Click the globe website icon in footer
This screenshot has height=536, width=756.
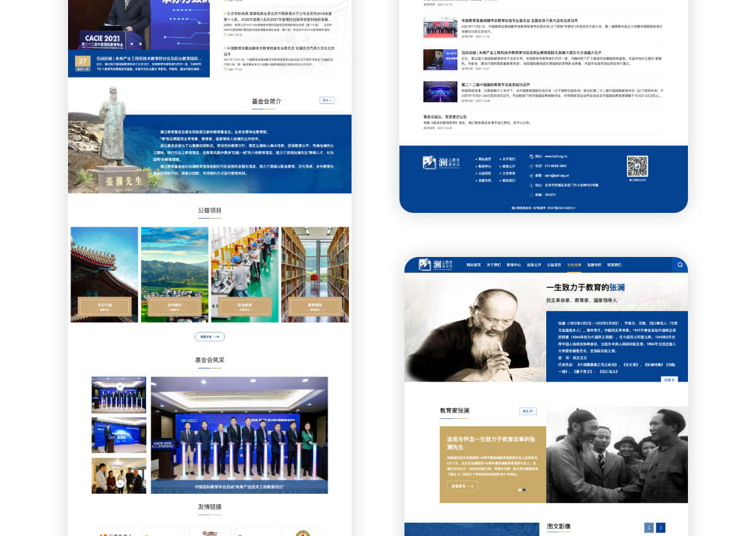(531, 156)
